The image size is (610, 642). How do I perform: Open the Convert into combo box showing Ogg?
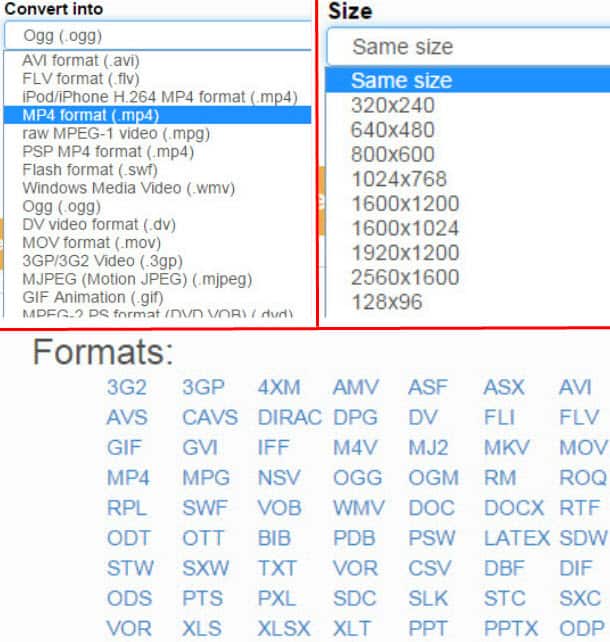coord(158,36)
